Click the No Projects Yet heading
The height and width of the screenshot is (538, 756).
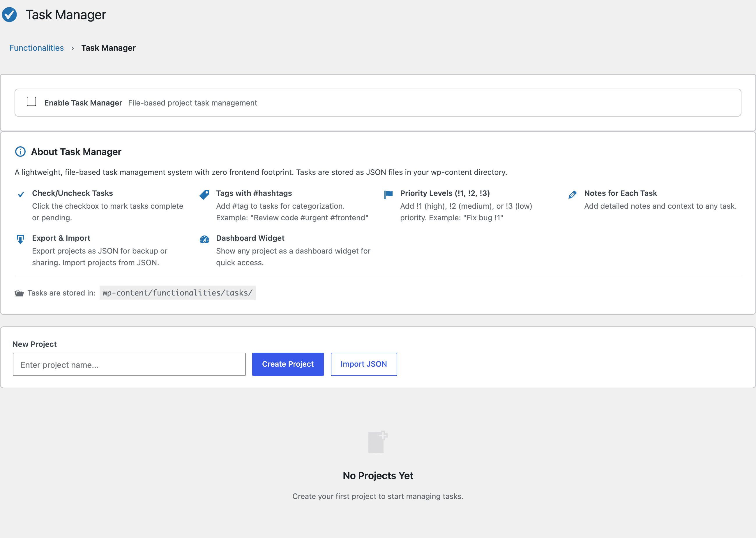(378, 476)
